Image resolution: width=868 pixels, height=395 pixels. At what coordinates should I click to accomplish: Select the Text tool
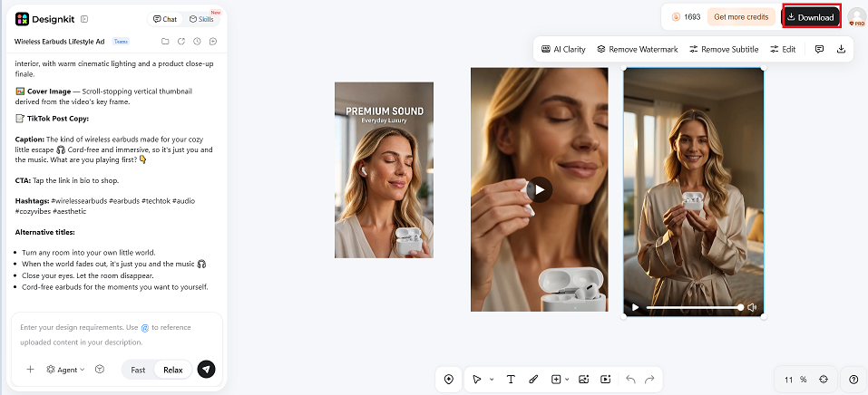click(x=511, y=379)
